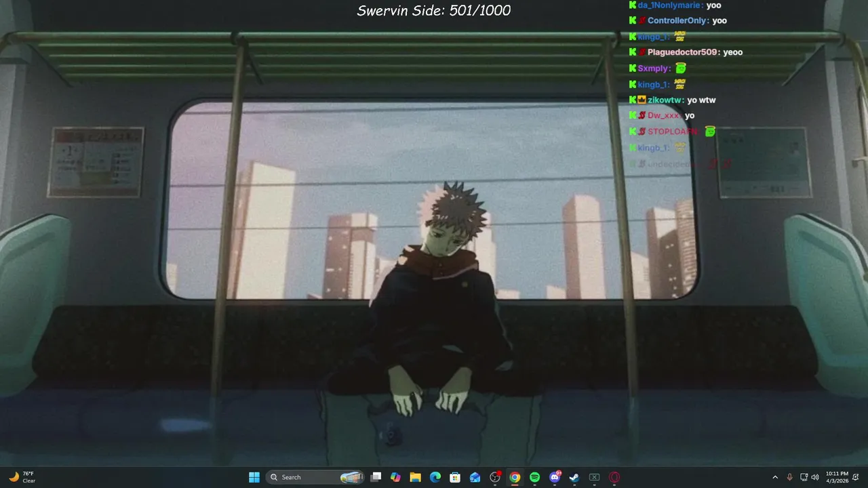This screenshot has width=868, height=488.
Task: Click username Sxmply in chat overlay
Action: [652, 68]
